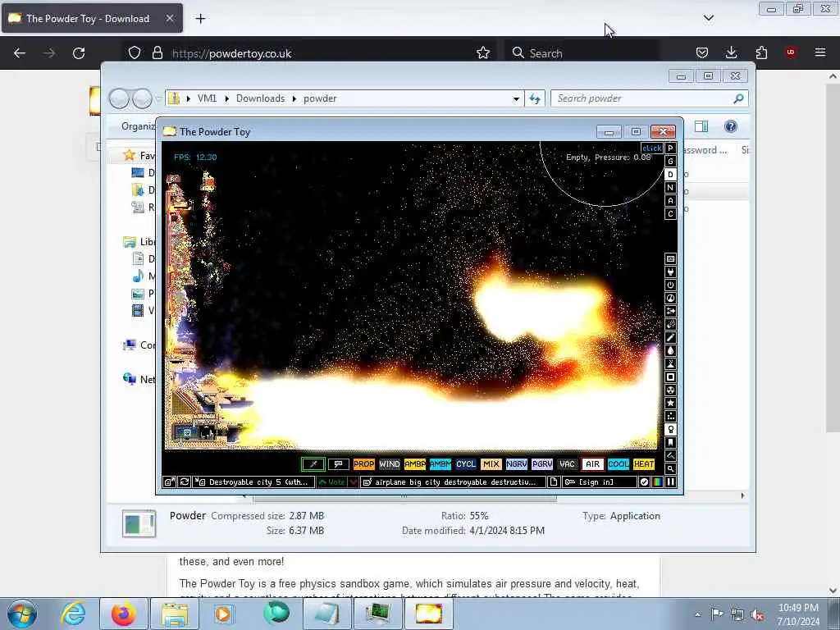
Task: Open the Decoration tools category
Action: coord(670,456)
